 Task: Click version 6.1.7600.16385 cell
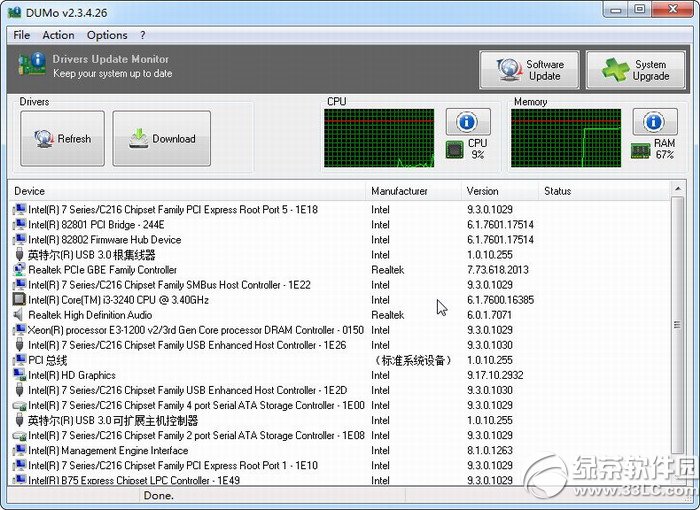tap(500, 300)
